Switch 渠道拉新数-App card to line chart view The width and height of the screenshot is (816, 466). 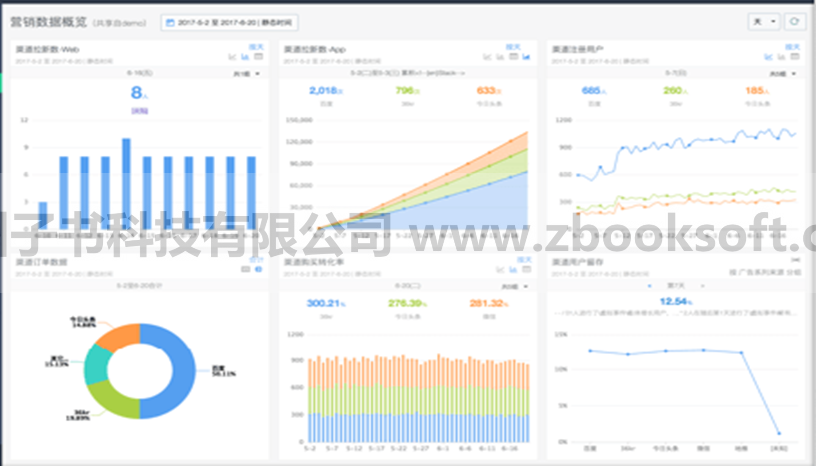click(x=487, y=57)
